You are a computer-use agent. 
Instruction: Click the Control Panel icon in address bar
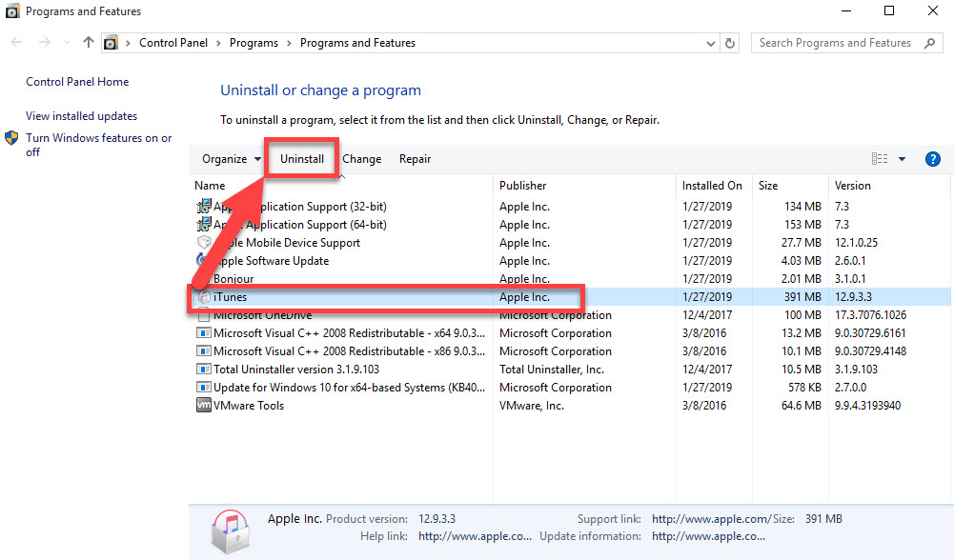pyautogui.click(x=111, y=43)
